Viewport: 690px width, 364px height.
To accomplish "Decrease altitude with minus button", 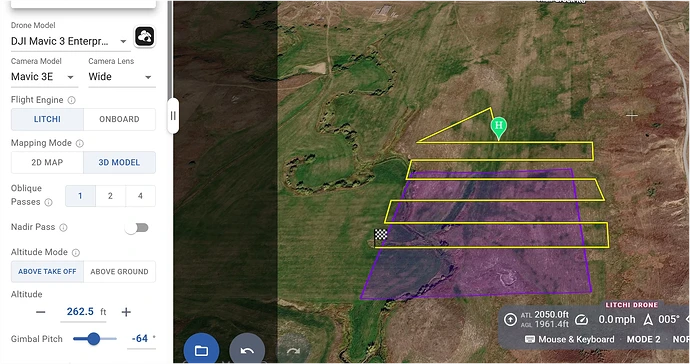I will (40, 312).
